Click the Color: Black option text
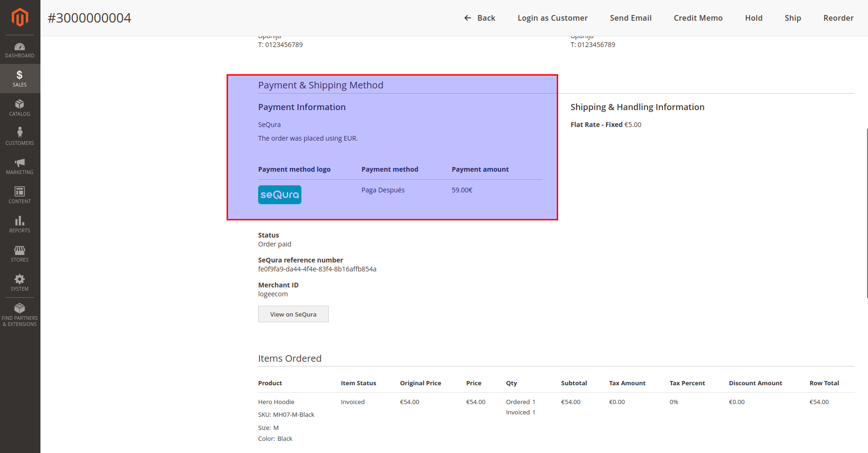868x453 pixels. point(275,438)
